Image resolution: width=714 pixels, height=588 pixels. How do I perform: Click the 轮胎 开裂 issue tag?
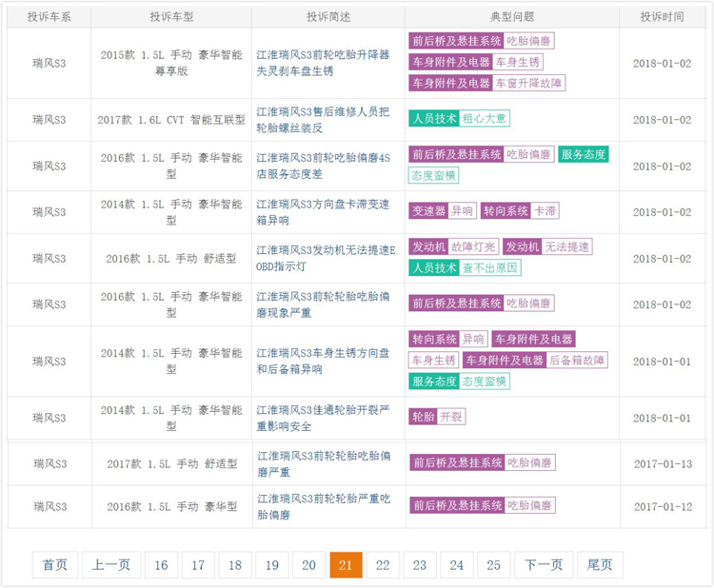438,417
